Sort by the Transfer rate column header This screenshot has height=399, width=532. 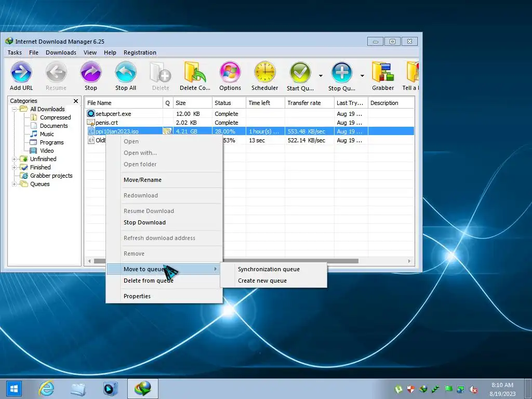point(310,103)
